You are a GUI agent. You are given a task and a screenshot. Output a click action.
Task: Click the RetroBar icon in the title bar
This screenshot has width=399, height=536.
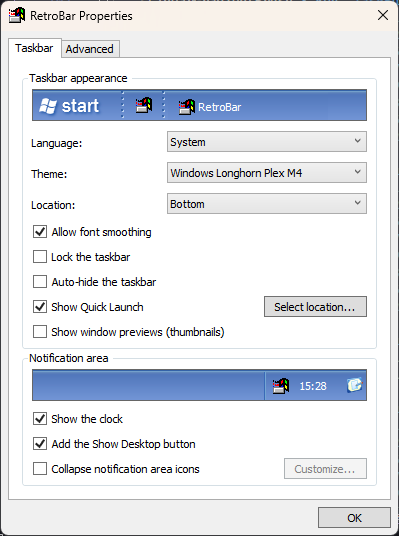click(x=17, y=15)
